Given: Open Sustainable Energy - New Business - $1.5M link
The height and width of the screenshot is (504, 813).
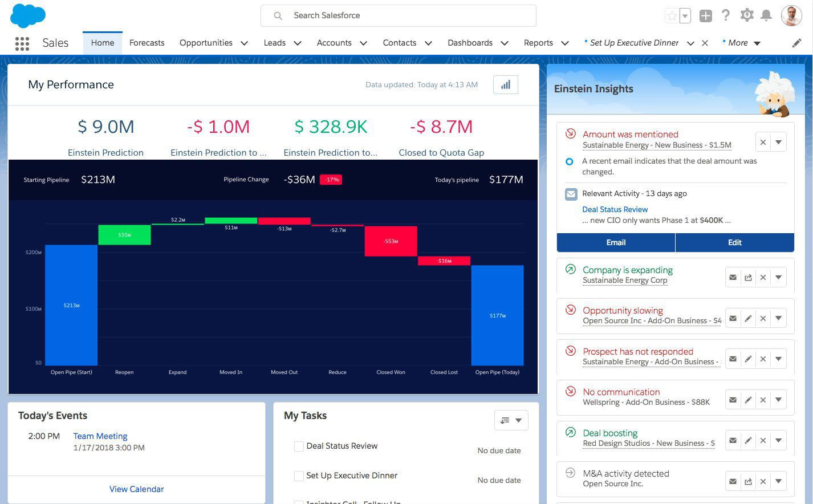Looking at the screenshot, I should (x=657, y=145).
